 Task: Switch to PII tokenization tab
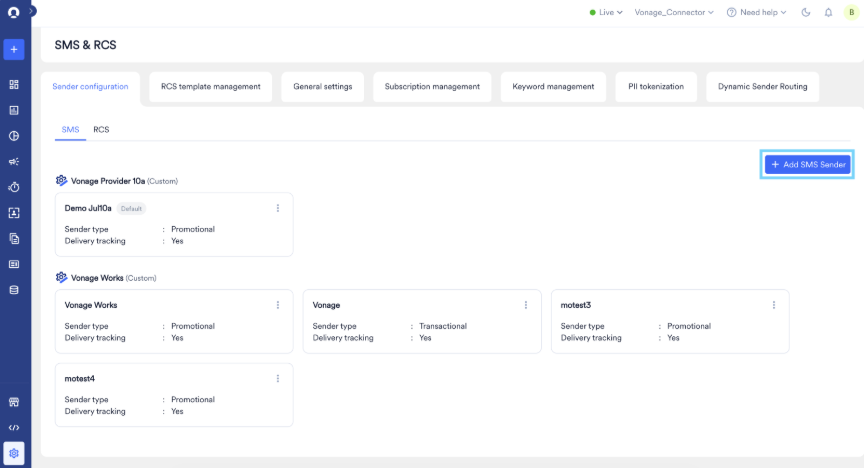pos(656,87)
